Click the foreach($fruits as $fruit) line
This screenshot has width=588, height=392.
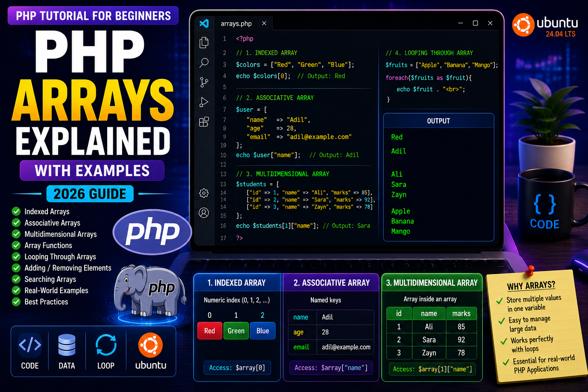click(428, 78)
